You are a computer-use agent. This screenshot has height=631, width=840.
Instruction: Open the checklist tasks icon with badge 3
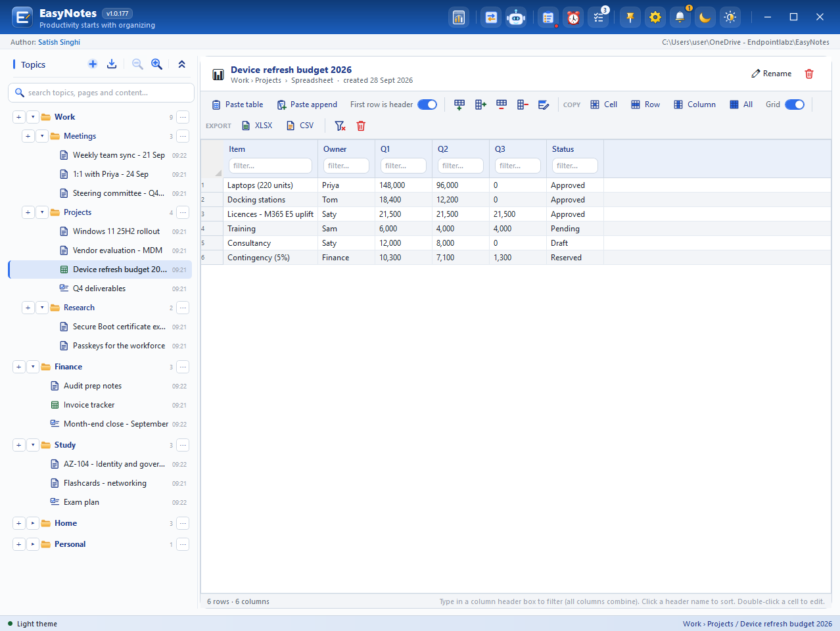(599, 18)
